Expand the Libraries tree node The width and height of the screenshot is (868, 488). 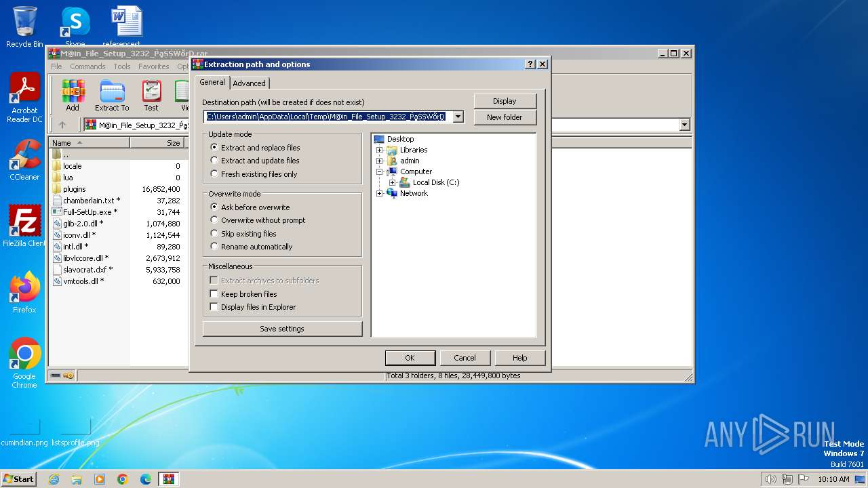pyautogui.click(x=379, y=150)
